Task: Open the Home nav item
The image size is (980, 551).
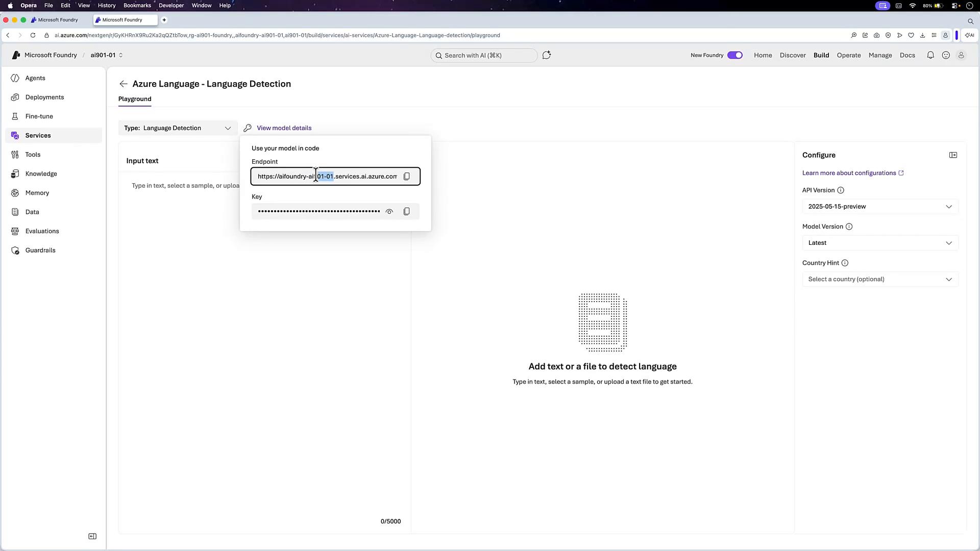Action: click(x=763, y=55)
